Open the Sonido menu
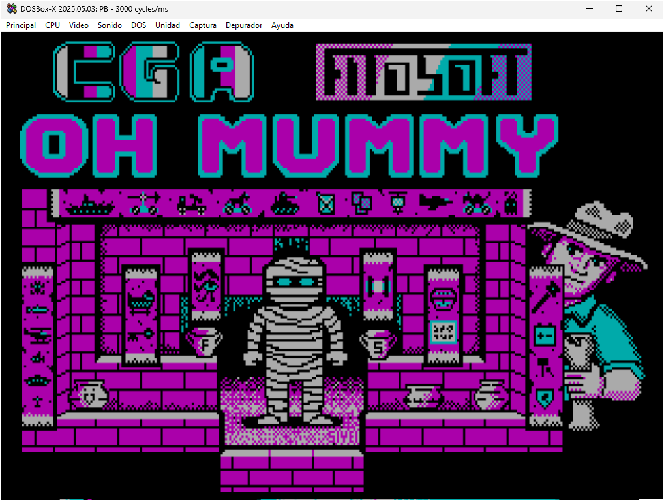664x500 pixels. [x=109, y=25]
